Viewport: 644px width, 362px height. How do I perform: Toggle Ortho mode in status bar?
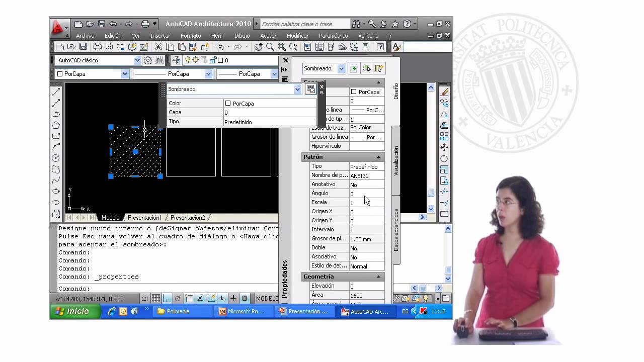coord(167,298)
